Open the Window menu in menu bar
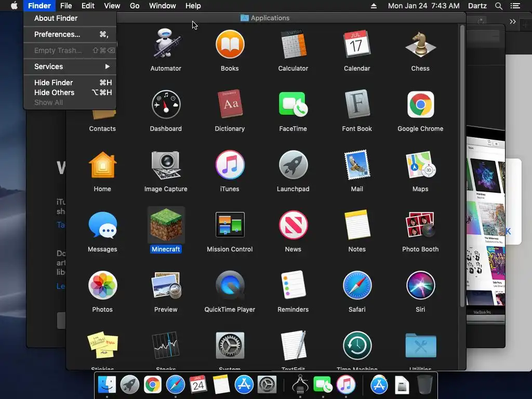Screen dimensions: 532x399 163,6
